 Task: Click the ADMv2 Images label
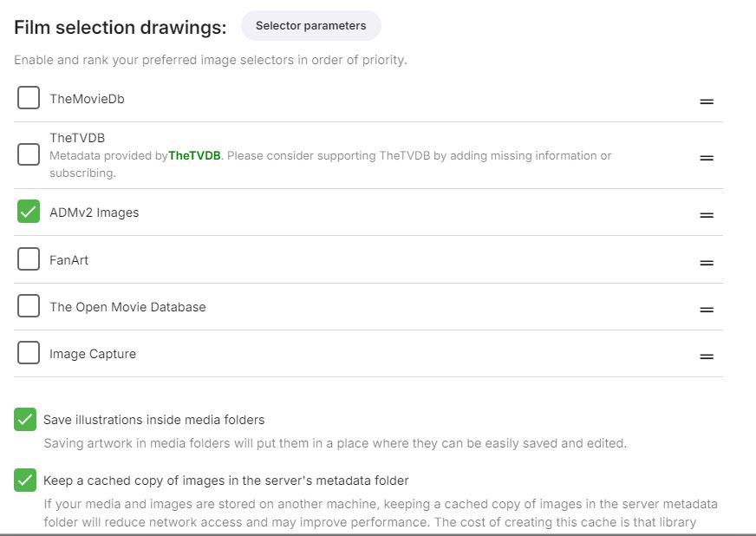(94, 212)
